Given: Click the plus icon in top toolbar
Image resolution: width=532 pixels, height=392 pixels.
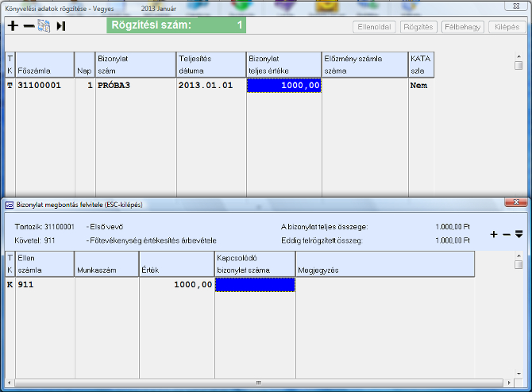Looking at the screenshot, I should [x=12, y=26].
